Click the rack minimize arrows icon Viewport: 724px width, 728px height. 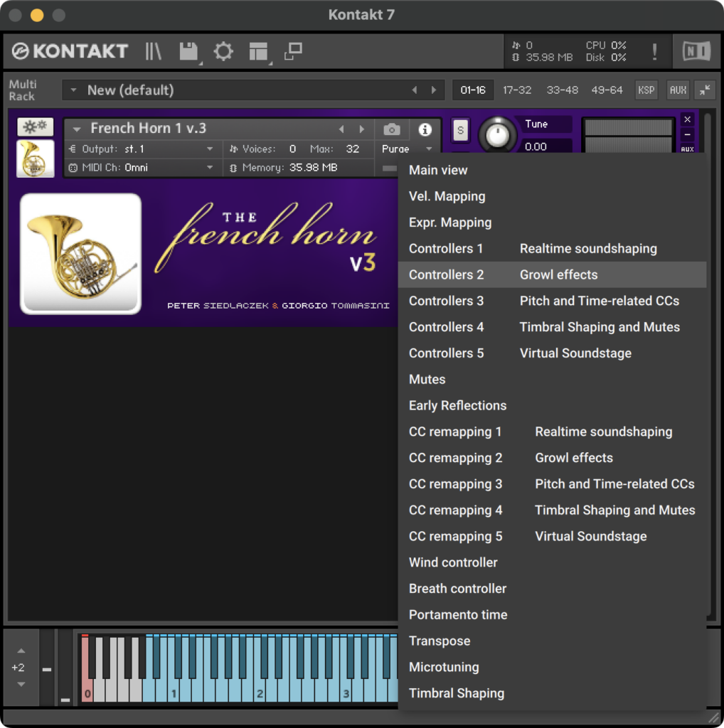tap(705, 90)
